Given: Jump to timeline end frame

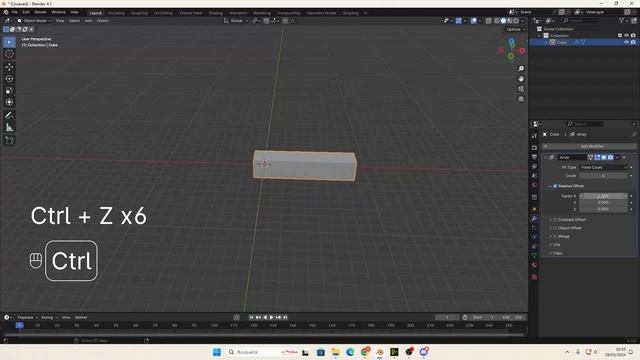Looking at the screenshot, I should [285, 318].
